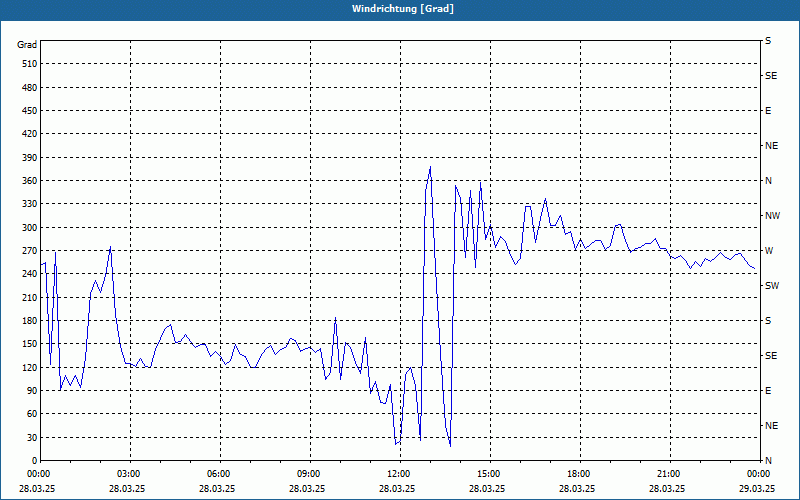Click the NW compass label

[x=772, y=216]
